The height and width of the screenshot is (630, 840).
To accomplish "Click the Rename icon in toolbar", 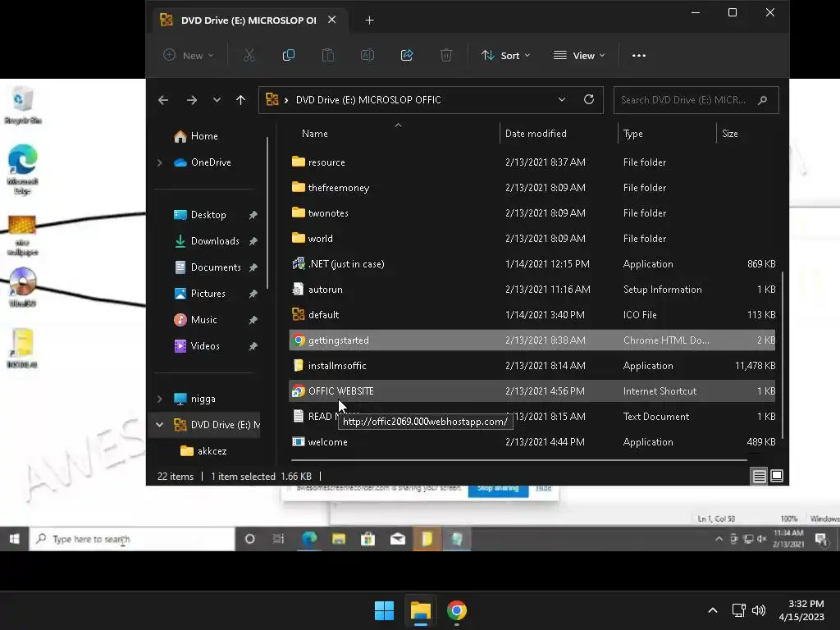I will click(x=367, y=55).
